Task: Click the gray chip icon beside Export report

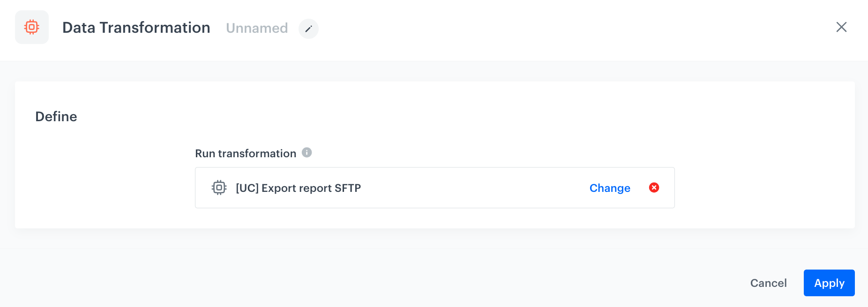Action: (x=219, y=188)
